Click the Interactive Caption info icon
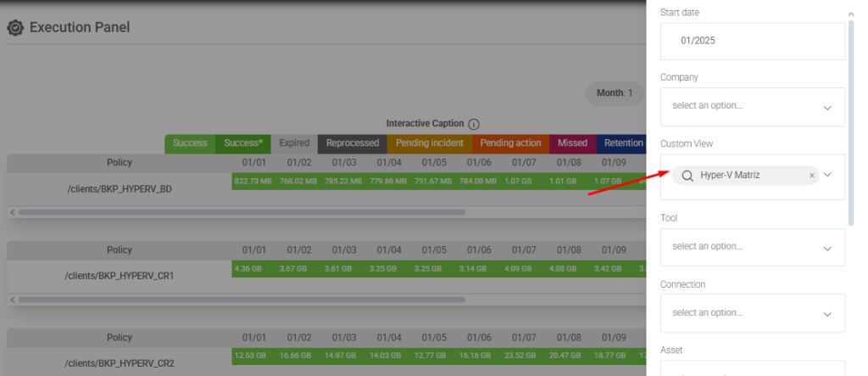This screenshot has height=376, width=868. click(474, 124)
